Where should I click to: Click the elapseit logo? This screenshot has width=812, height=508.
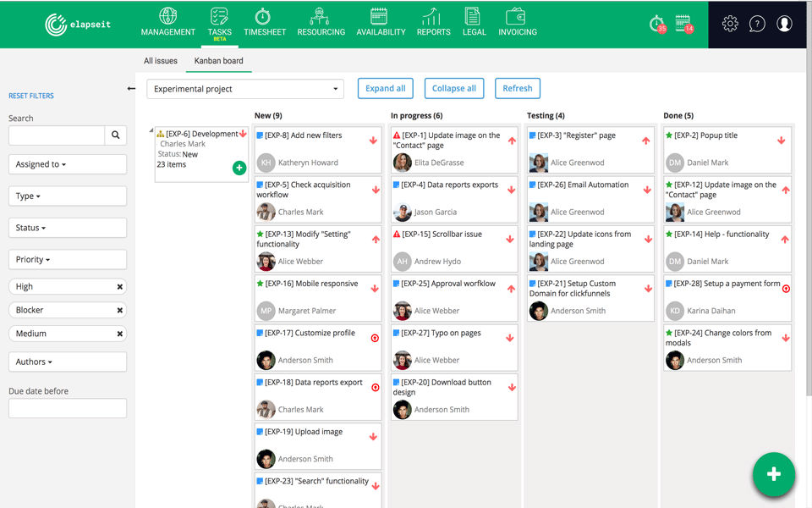point(78,25)
